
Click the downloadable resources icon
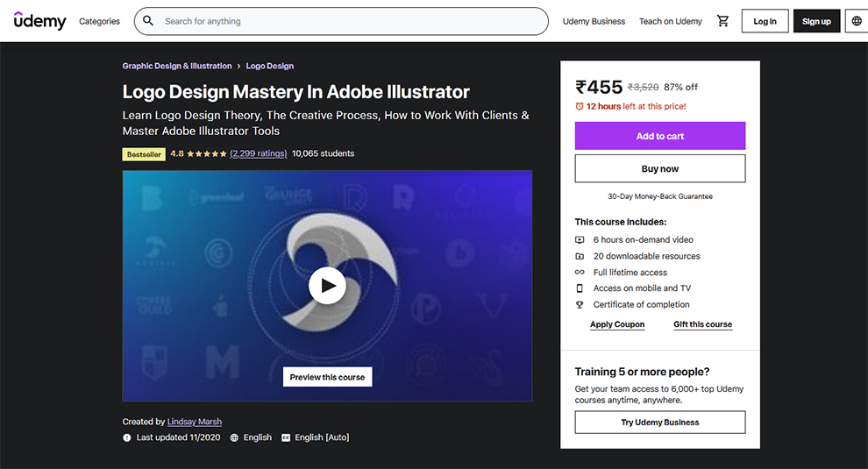point(580,256)
